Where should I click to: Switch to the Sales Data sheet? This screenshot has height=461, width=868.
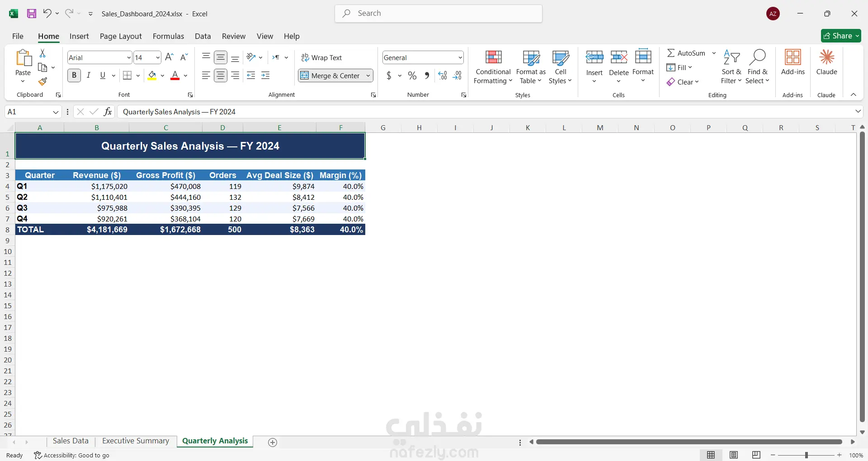pos(71,441)
